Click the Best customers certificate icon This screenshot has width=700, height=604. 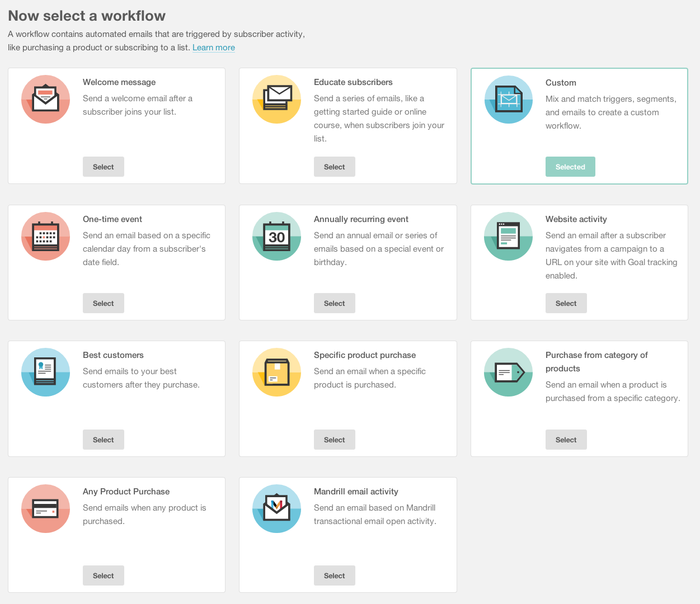point(46,372)
